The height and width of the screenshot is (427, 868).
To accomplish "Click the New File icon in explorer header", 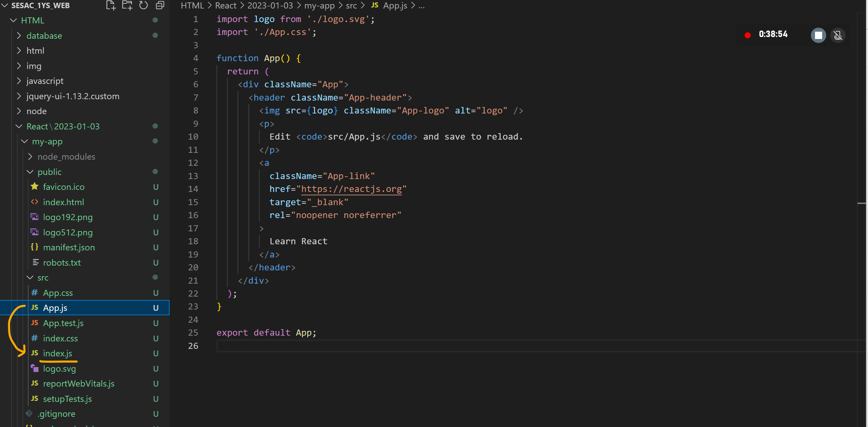I will [x=111, y=5].
